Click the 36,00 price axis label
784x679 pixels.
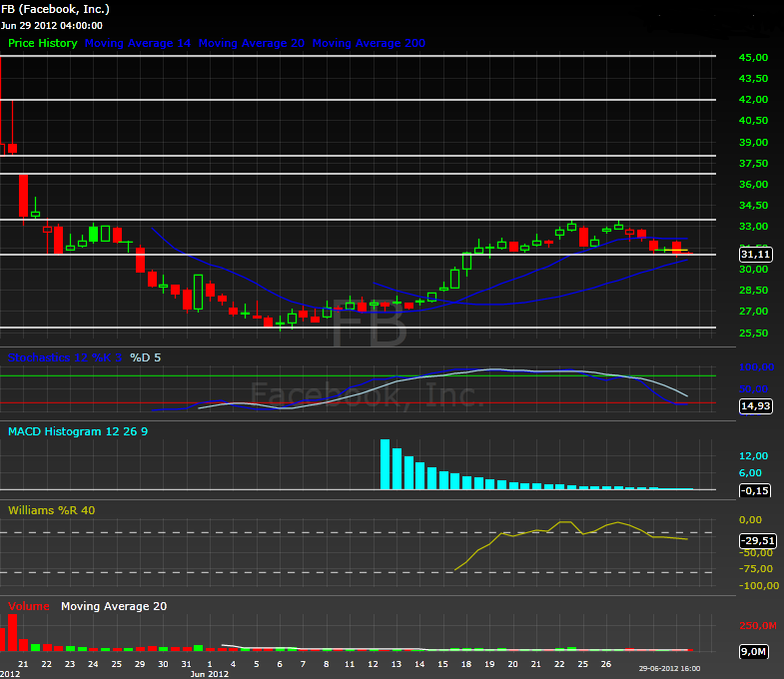753,185
